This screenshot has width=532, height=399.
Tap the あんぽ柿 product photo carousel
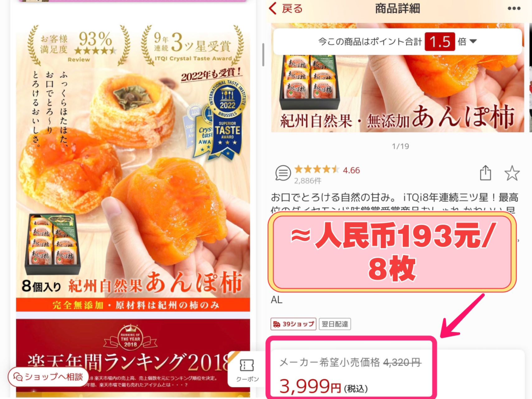(x=398, y=77)
